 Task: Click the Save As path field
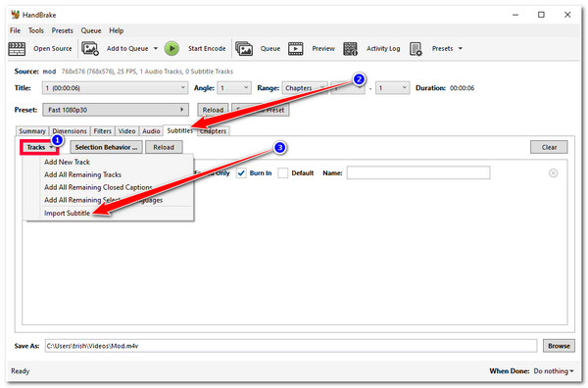(291, 346)
